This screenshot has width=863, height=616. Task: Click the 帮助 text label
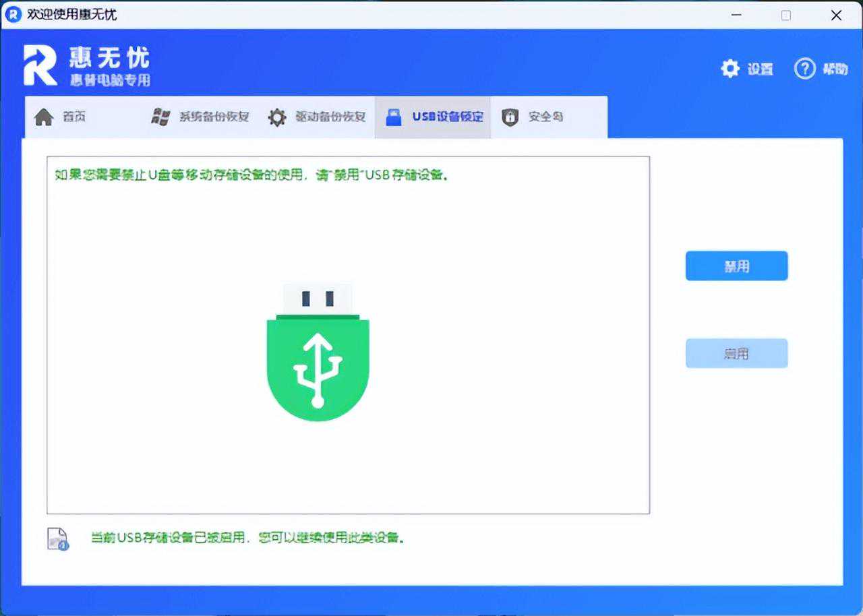point(835,69)
